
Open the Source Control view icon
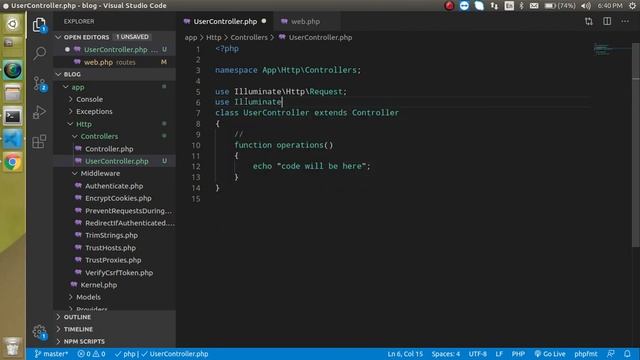(40, 84)
